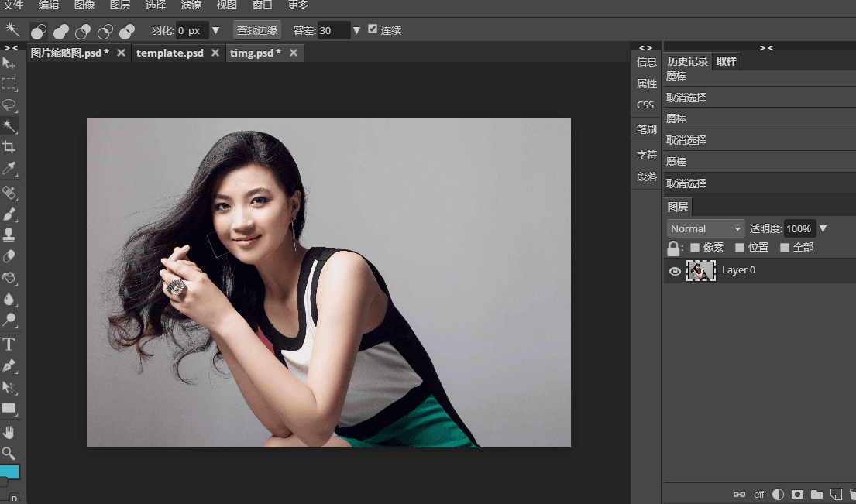The image size is (856, 504).
Task: Click the cyan foreground color swatch
Action: 10,471
